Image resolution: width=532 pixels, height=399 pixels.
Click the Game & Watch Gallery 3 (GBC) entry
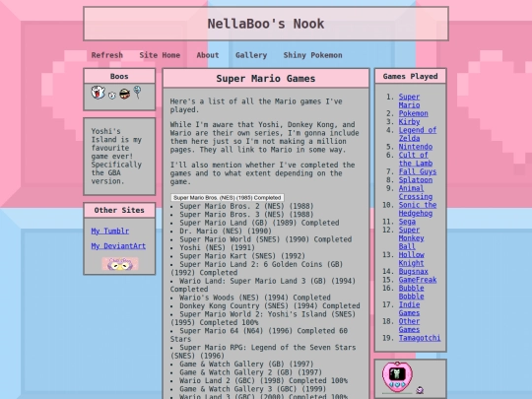[253, 389]
